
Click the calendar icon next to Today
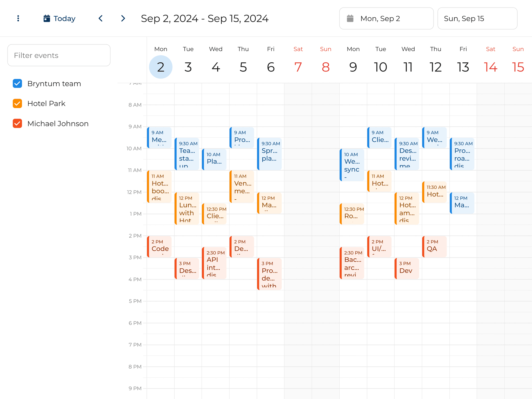click(46, 18)
